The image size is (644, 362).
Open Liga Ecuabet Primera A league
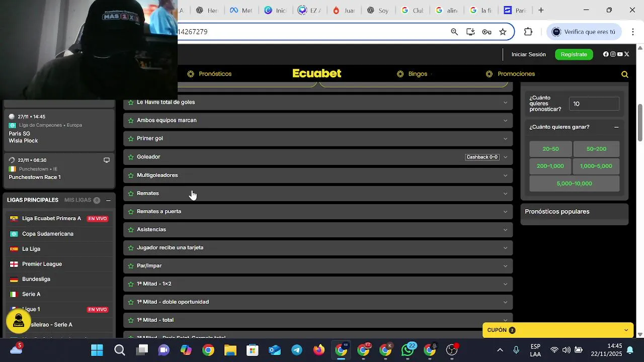(x=51, y=219)
